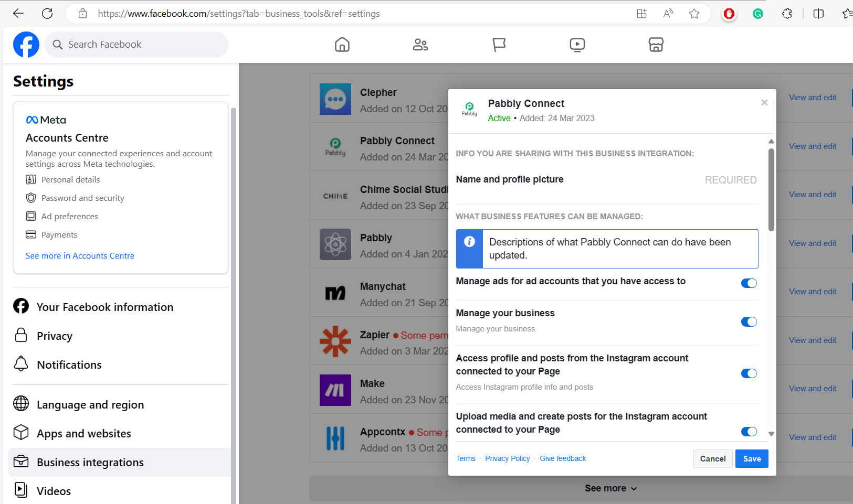Screen dimensions: 853x504
Task: Open the browser apps grid icon
Action: [x=641, y=14]
